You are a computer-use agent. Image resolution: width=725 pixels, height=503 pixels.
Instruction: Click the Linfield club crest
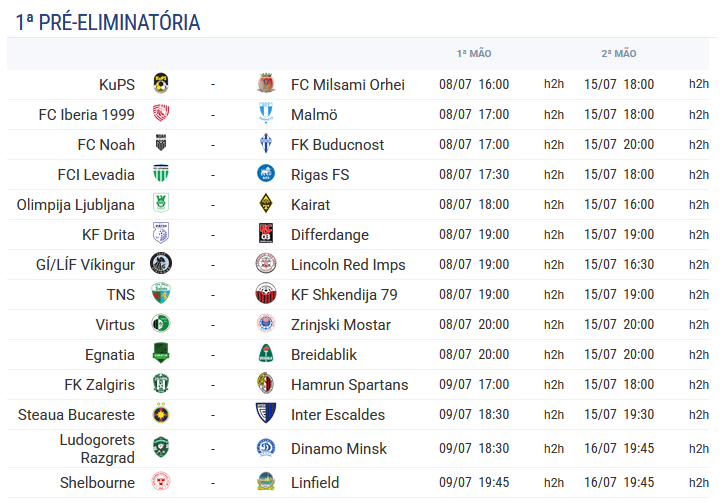(266, 482)
